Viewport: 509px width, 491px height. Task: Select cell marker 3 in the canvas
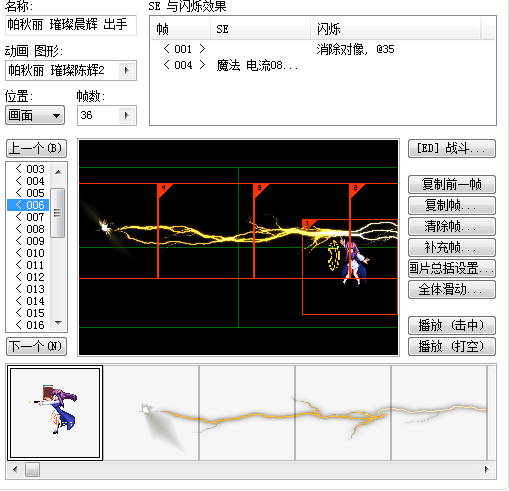(x=260, y=189)
